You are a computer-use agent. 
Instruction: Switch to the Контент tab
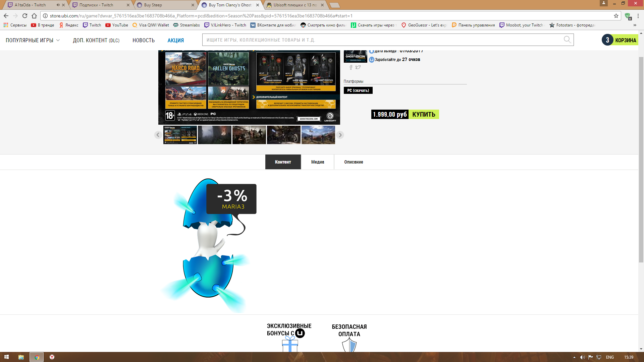[283, 162]
